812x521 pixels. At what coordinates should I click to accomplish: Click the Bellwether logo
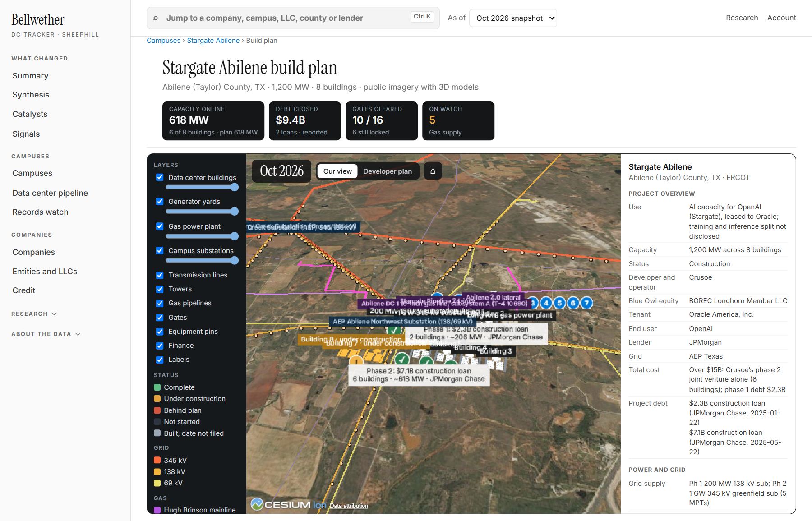click(38, 20)
